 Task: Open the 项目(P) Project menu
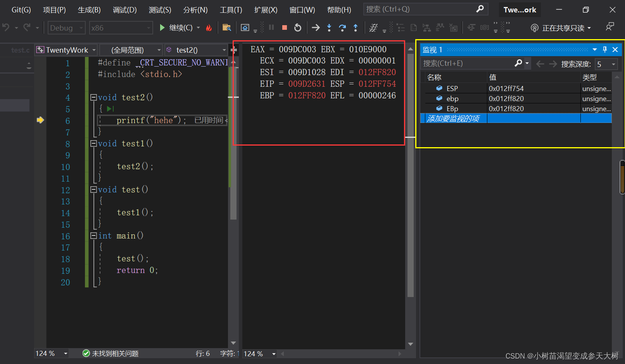point(54,10)
